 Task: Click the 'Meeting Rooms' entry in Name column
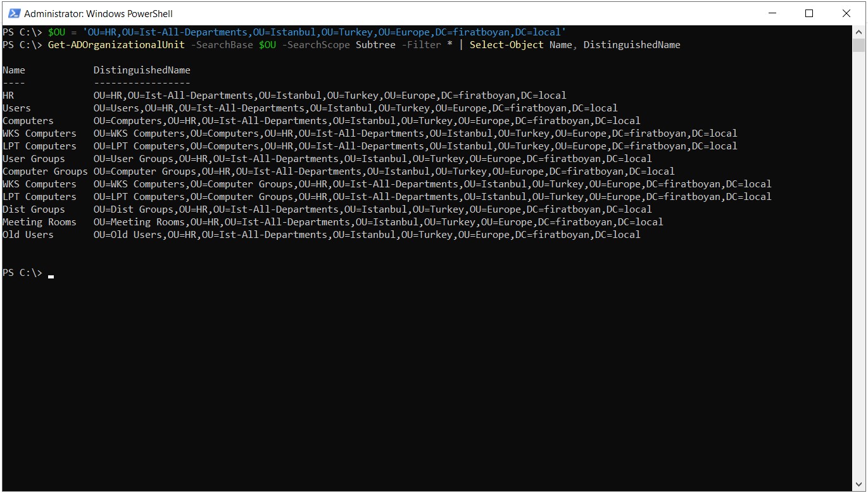(39, 222)
